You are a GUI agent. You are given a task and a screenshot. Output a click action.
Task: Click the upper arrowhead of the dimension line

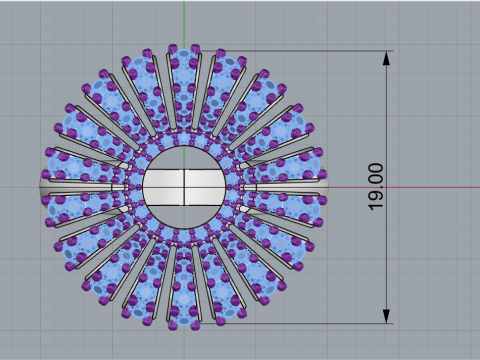386,58
